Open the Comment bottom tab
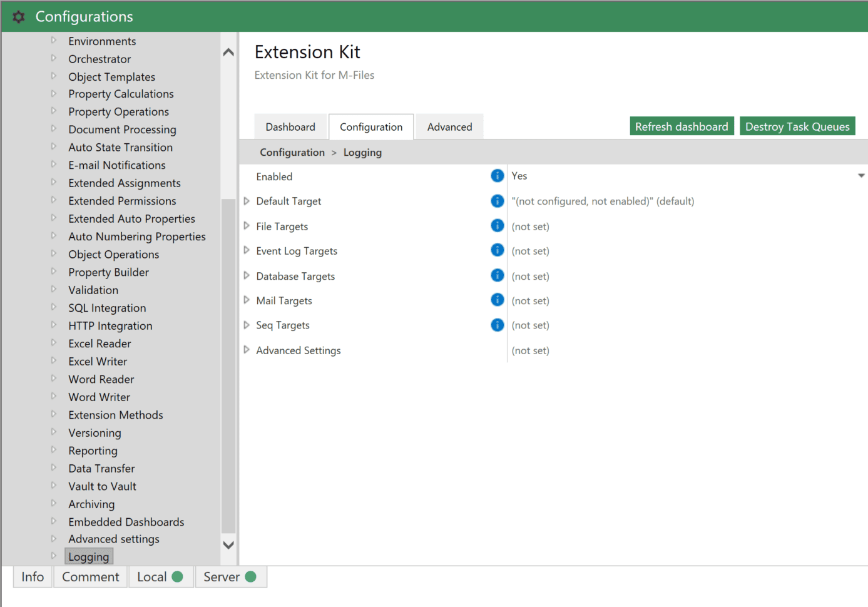 pyautogui.click(x=91, y=577)
